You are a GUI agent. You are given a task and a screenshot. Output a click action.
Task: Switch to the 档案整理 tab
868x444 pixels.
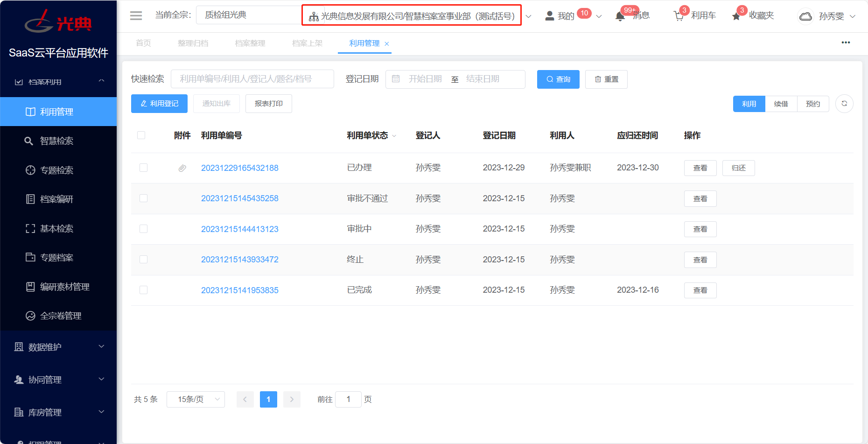pos(250,43)
